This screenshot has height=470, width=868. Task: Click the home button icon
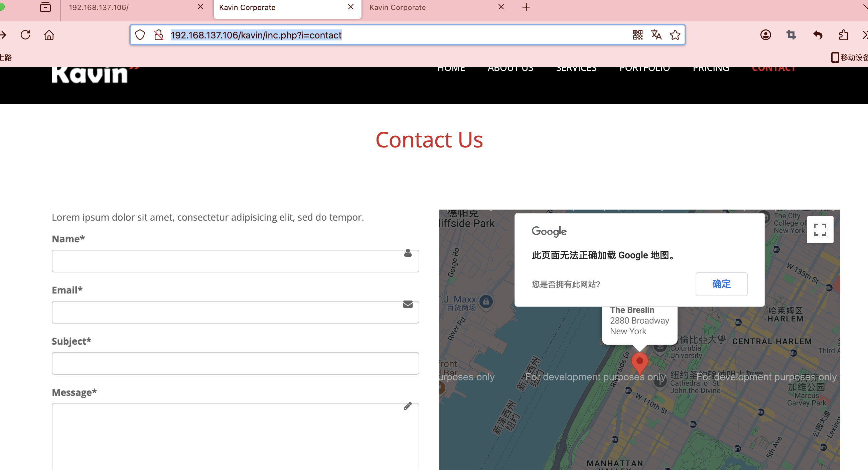[x=49, y=35]
